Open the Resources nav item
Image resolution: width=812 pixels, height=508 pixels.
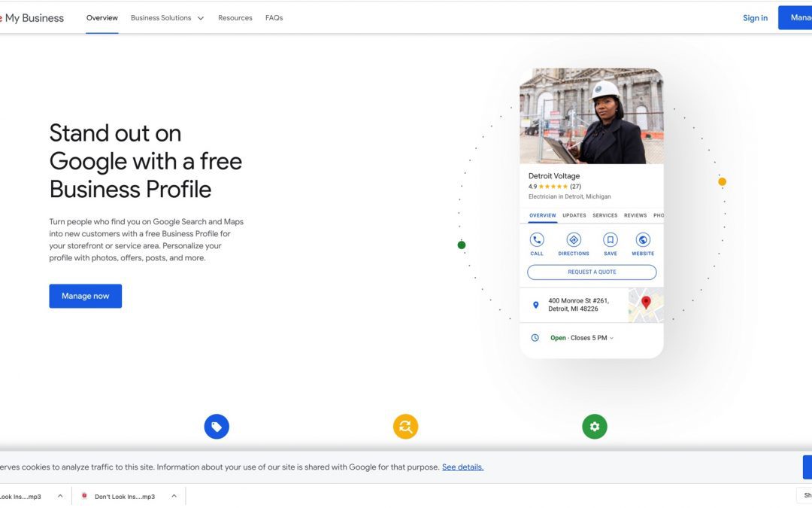[235, 17]
